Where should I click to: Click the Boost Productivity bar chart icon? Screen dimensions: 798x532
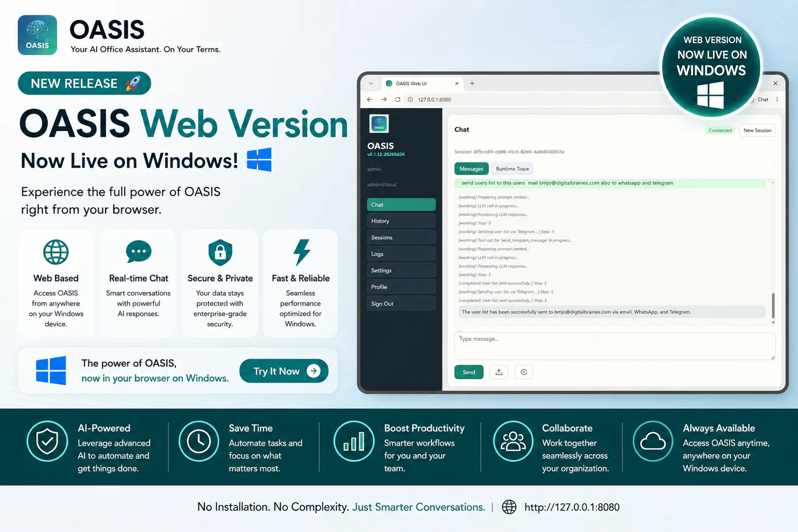pyautogui.click(x=354, y=441)
